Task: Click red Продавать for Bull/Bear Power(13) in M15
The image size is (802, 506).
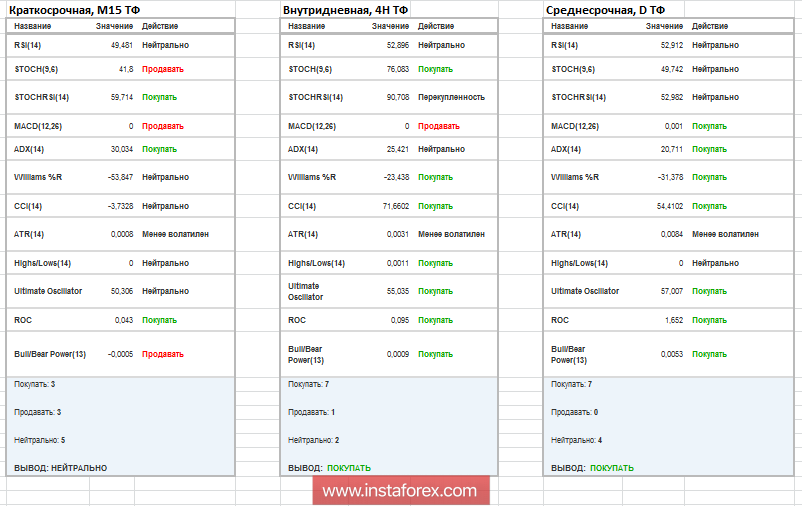Action: [163, 354]
